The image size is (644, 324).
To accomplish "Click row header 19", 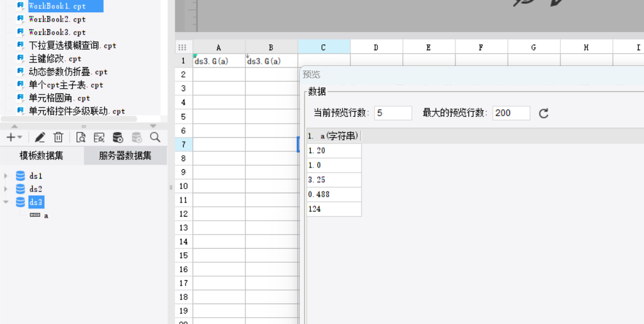I will pos(184,311).
